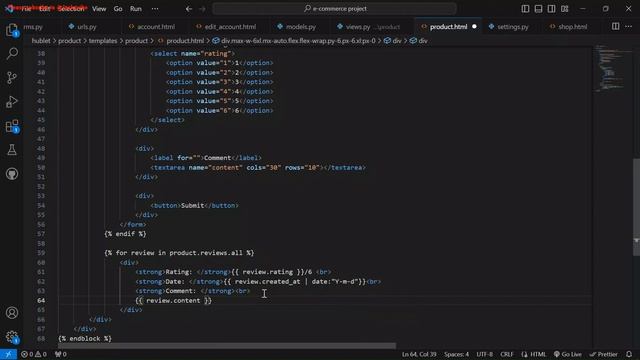Open the Run menu
Image resolution: width=640 pixels, height=360 pixels.
coord(136,9)
